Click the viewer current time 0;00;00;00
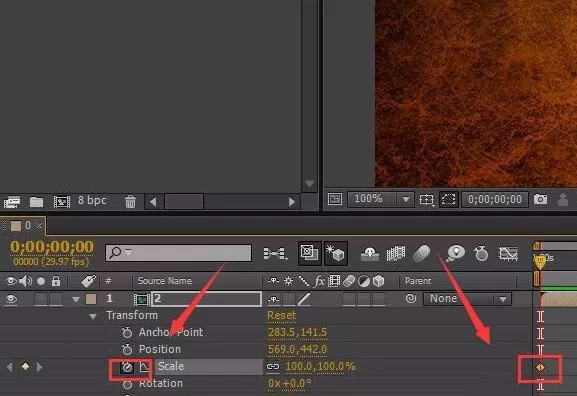This screenshot has width=577, height=396. click(495, 199)
